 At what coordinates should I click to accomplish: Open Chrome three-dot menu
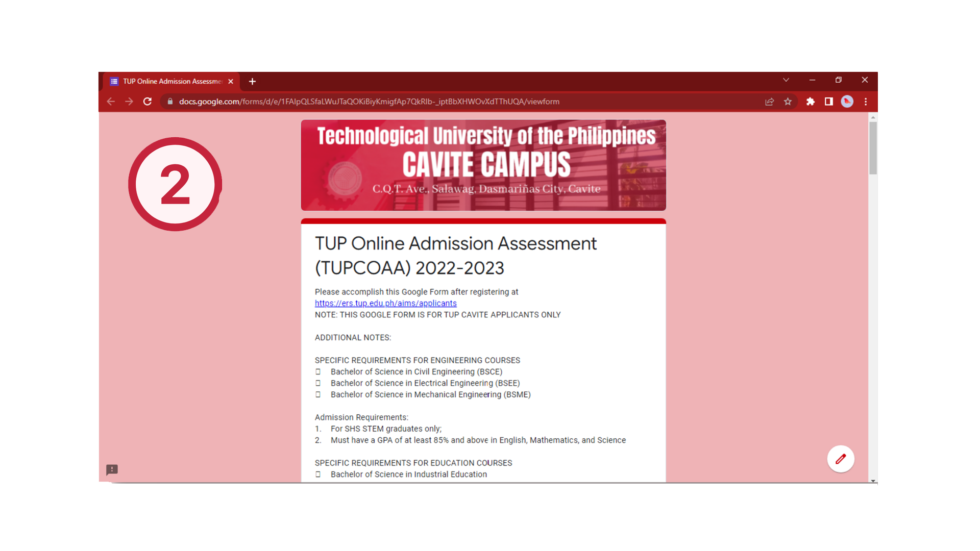pyautogui.click(x=866, y=102)
